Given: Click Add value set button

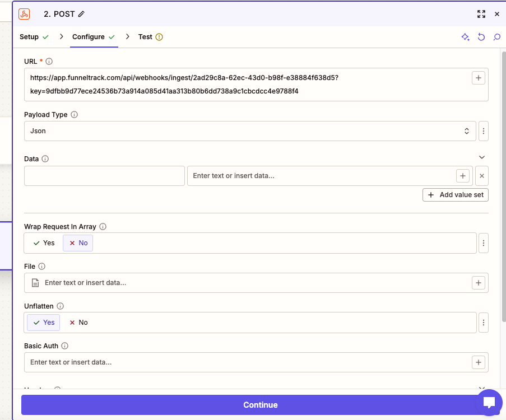Looking at the screenshot, I should coord(456,195).
